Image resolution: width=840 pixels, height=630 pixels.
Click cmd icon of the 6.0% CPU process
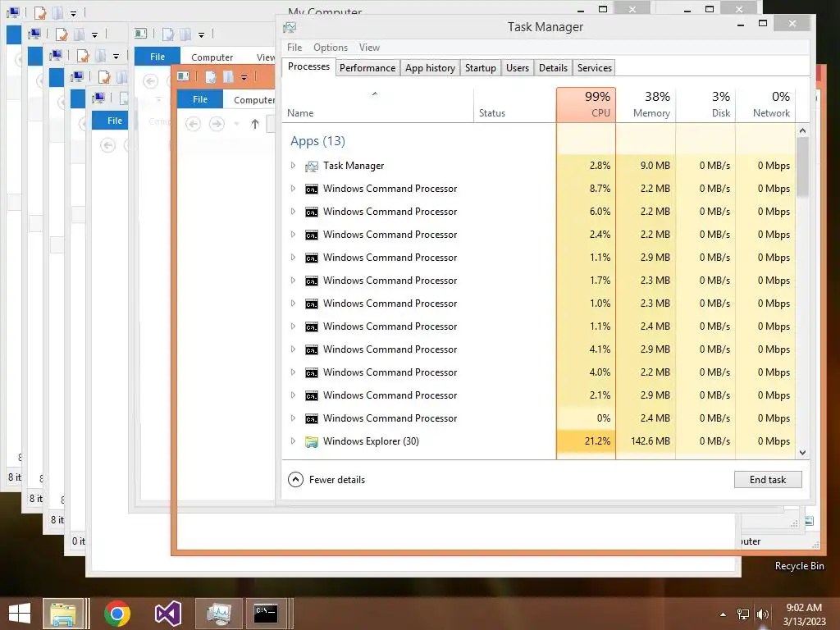pos(311,212)
